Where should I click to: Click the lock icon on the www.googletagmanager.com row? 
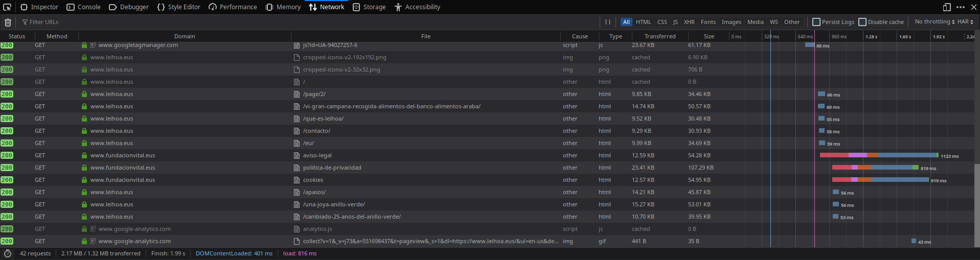point(84,45)
